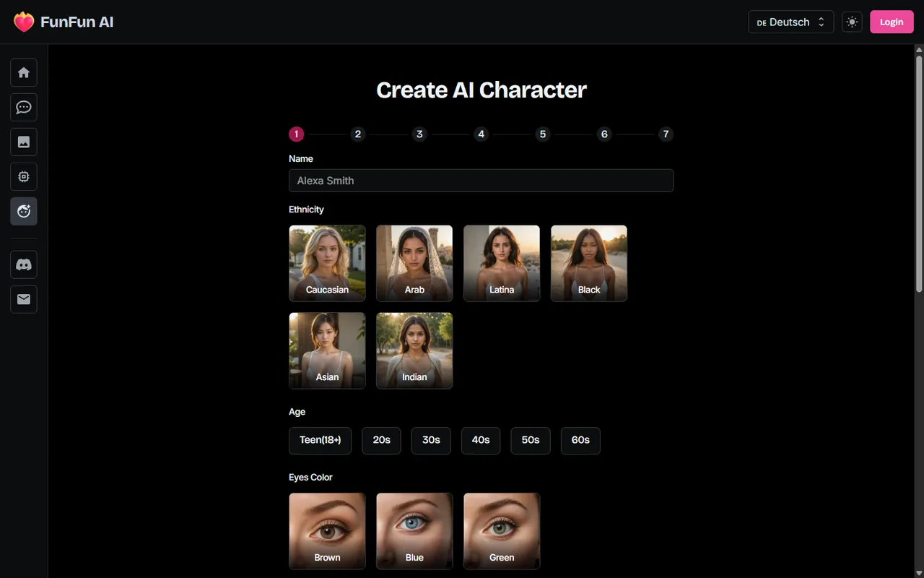Open the image gallery sidebar icon
The image size is (924, 578).
[24, 142]
